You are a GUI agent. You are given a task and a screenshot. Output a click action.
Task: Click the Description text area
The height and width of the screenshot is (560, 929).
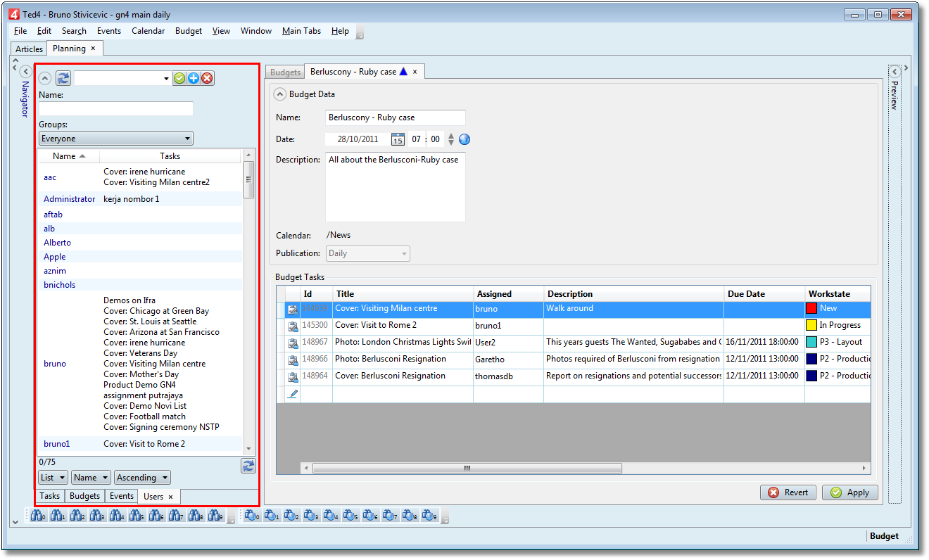[395, 187]
